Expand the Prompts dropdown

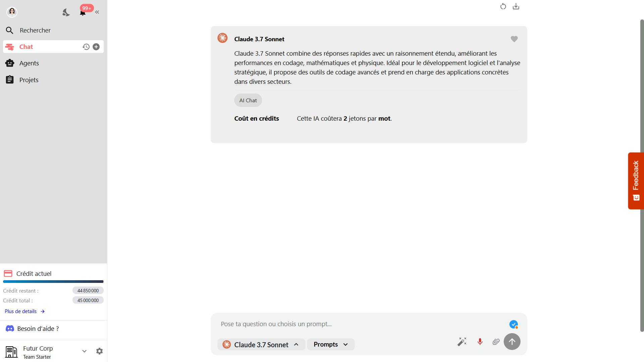pos(331,344)
